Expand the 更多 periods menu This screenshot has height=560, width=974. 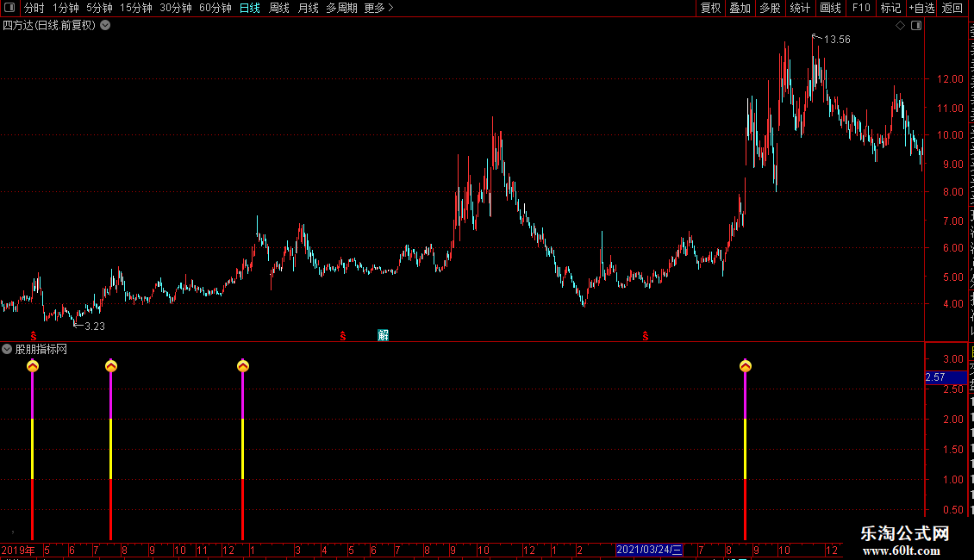tap(379, 8)
